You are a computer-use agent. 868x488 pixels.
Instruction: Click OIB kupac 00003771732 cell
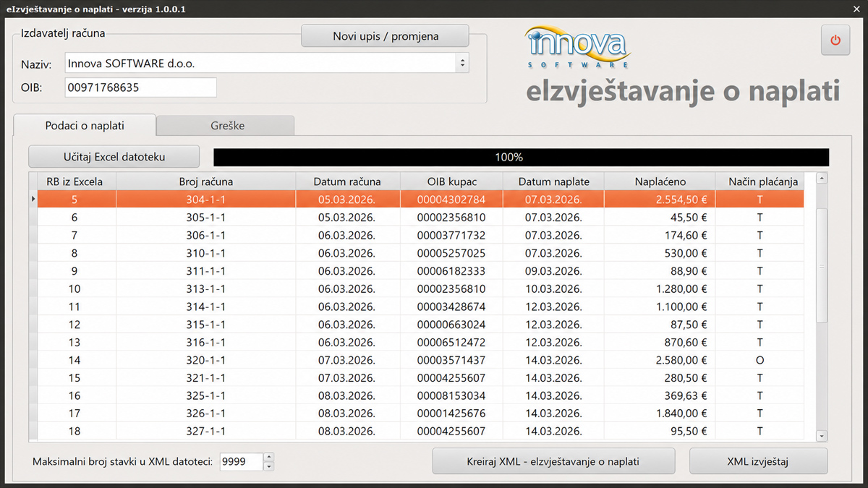tap(451, 235)
